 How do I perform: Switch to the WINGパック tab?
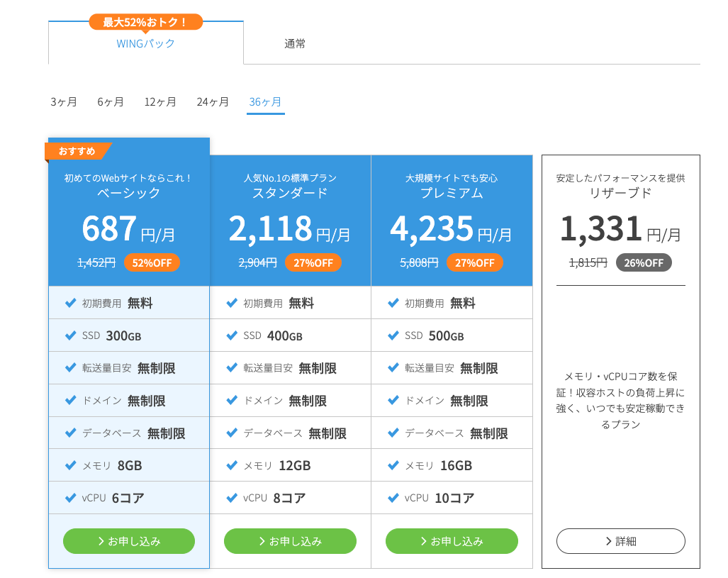(146, 44)
